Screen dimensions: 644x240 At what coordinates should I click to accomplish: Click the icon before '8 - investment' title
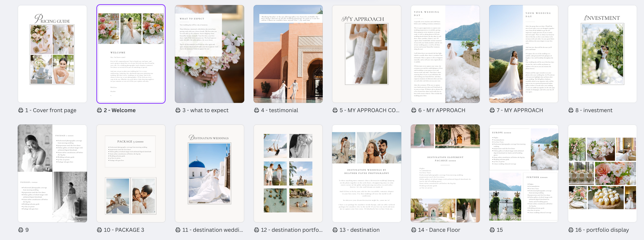click(x=571, y=110)
